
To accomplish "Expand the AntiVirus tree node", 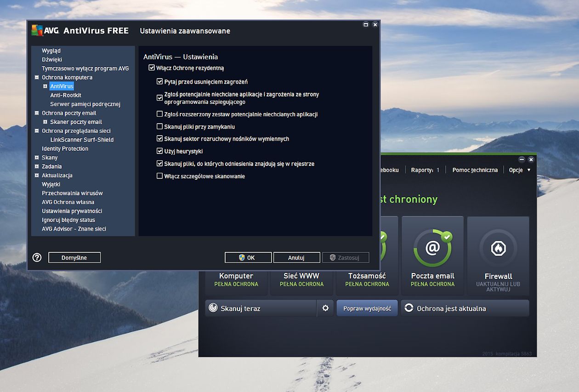I will 45,86.
